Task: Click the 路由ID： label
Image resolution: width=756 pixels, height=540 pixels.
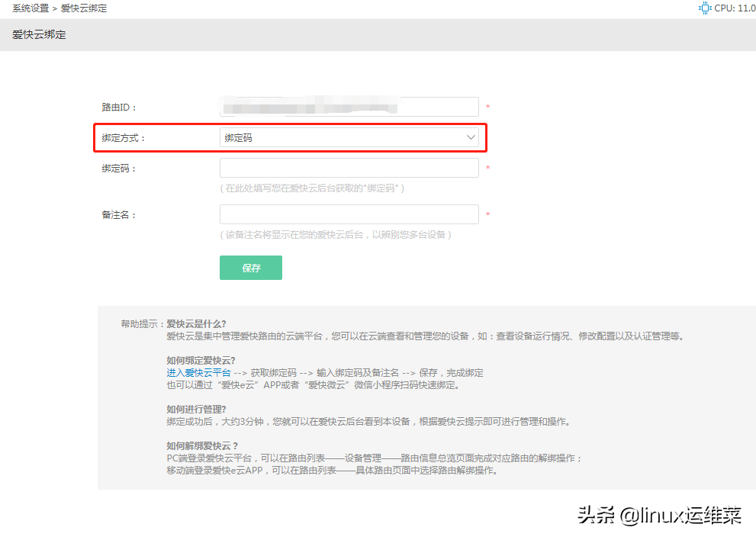Action: pyautogui.click(x=119, y=107)
